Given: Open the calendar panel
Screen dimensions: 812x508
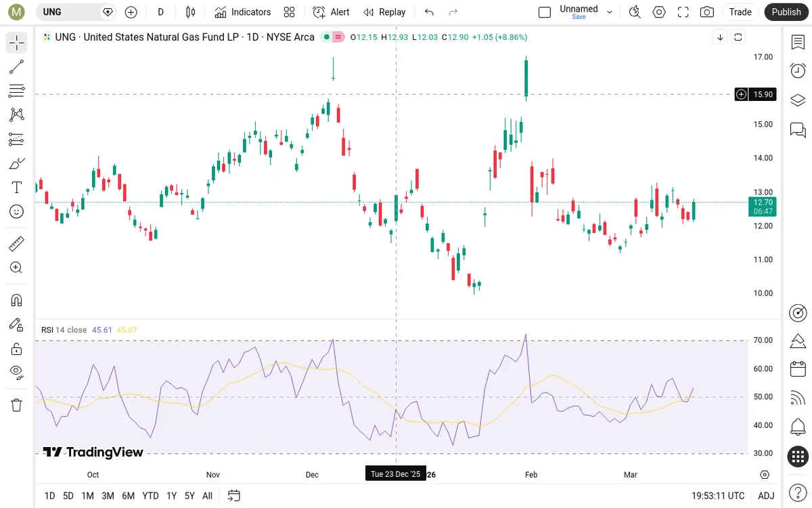Looking at the screenshot, I should pos(798,369).
